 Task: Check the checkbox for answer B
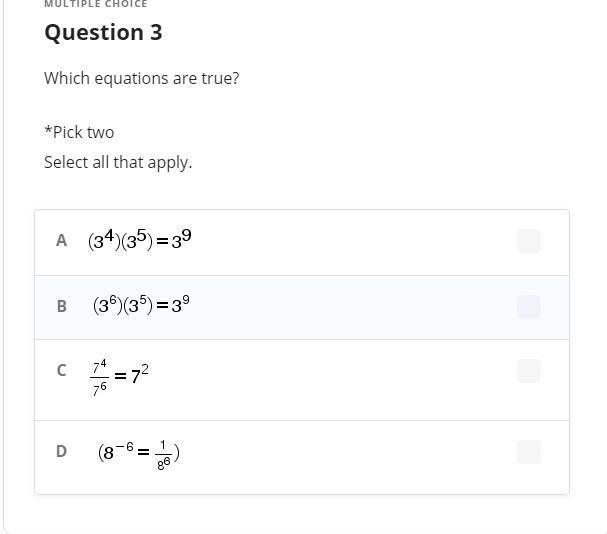click(529, 307)
